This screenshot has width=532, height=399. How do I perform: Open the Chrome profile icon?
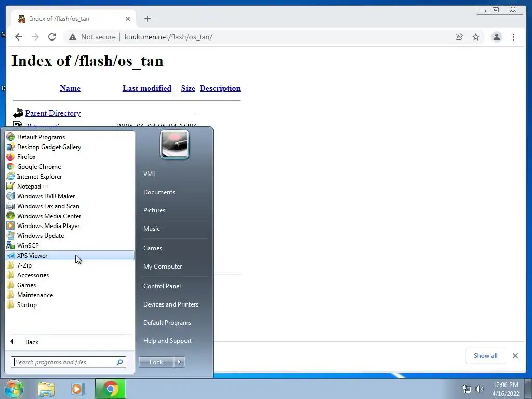(x=496, y=37)
